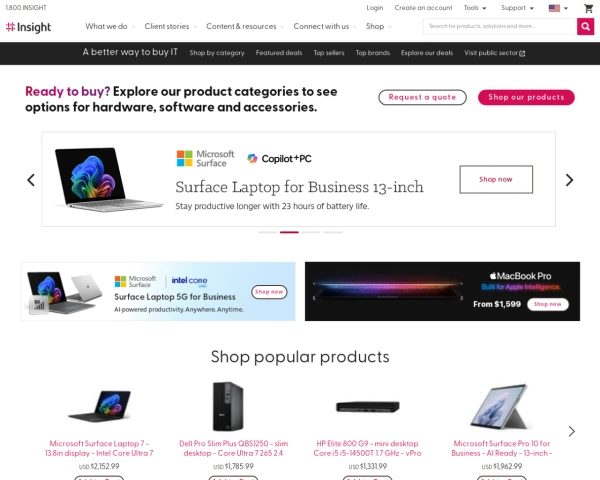Go to previous carousel slide arrow
Screen dimensions: 600x480
tap(31, 180)
